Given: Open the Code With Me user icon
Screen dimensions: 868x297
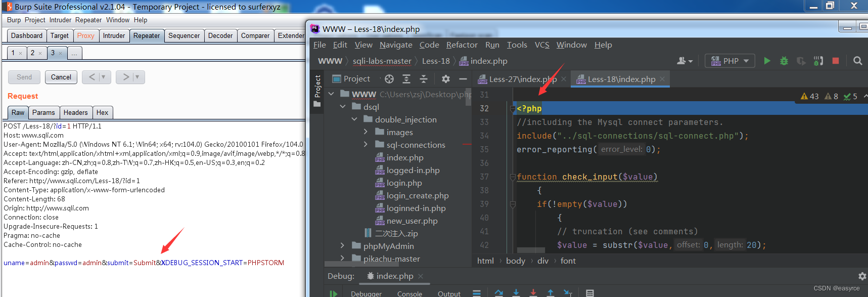Looking at the screenshot, I should pos(684,61).
